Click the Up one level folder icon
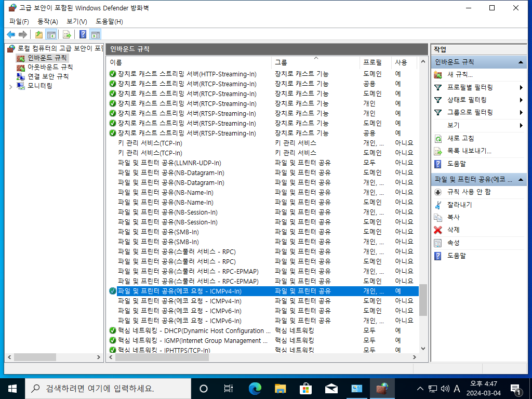 [x=39, y=34]
